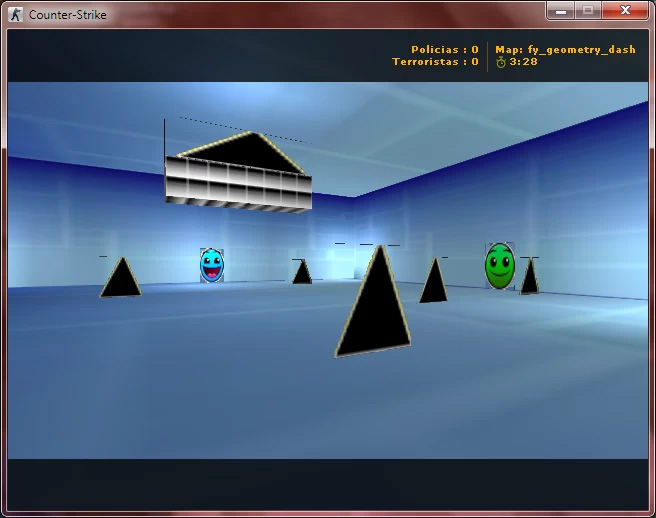Screen dimensions: 656x518
Task: Click the round timer stopwatch icon
Action: coord(501,62)
